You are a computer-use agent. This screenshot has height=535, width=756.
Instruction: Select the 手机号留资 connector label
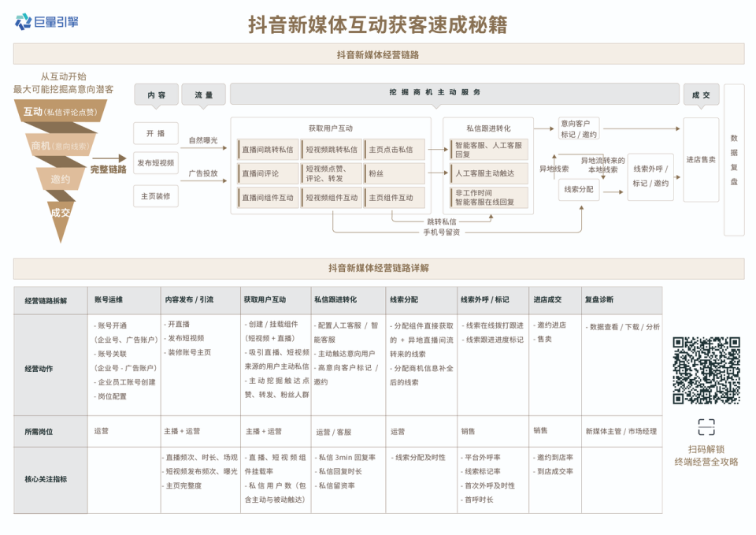click(442, 232)
